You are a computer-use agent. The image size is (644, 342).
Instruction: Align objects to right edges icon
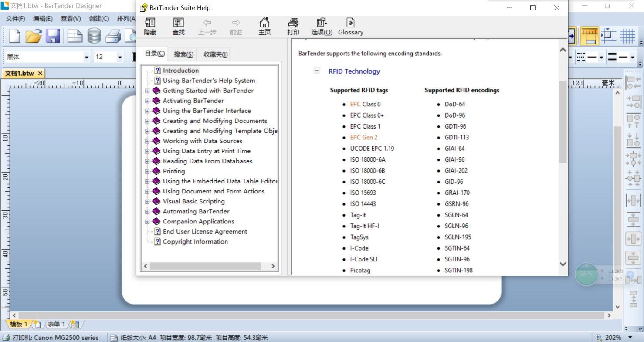(x=633, y=102)
